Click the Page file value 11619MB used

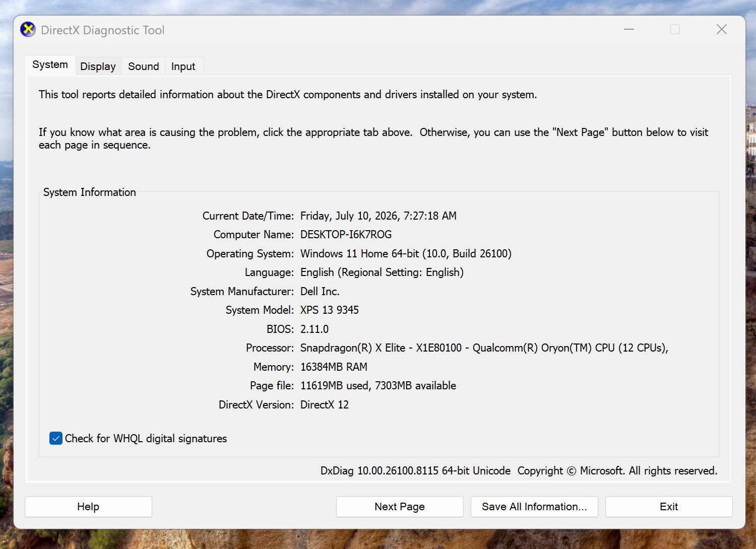point(378,386)
